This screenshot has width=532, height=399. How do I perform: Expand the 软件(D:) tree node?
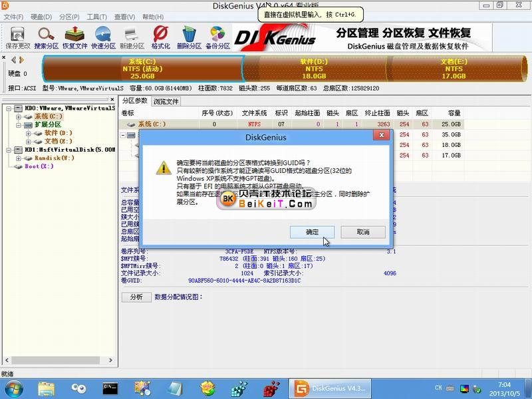click(29, 133)
